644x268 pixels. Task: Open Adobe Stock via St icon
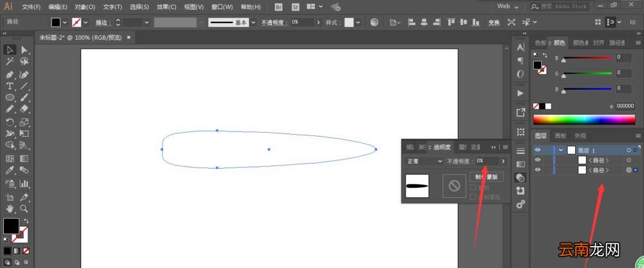tap(296, 6)
